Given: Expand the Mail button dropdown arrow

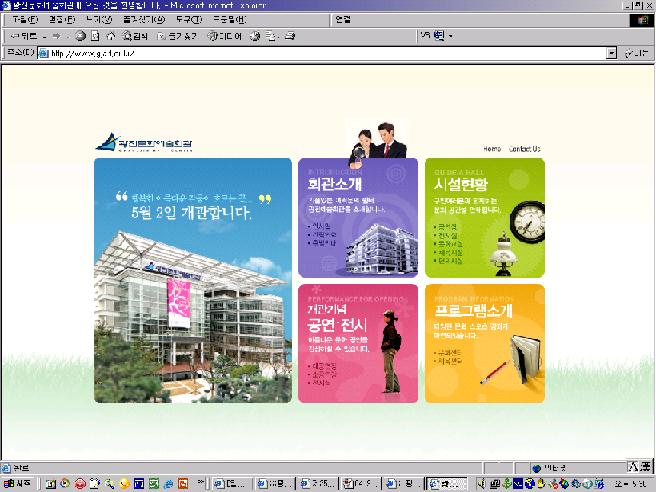Looking at the screenshot, I should 278,37.
